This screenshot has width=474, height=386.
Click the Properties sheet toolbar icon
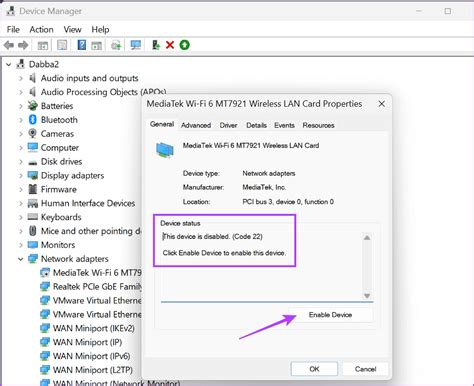click(x=62, y=45)
